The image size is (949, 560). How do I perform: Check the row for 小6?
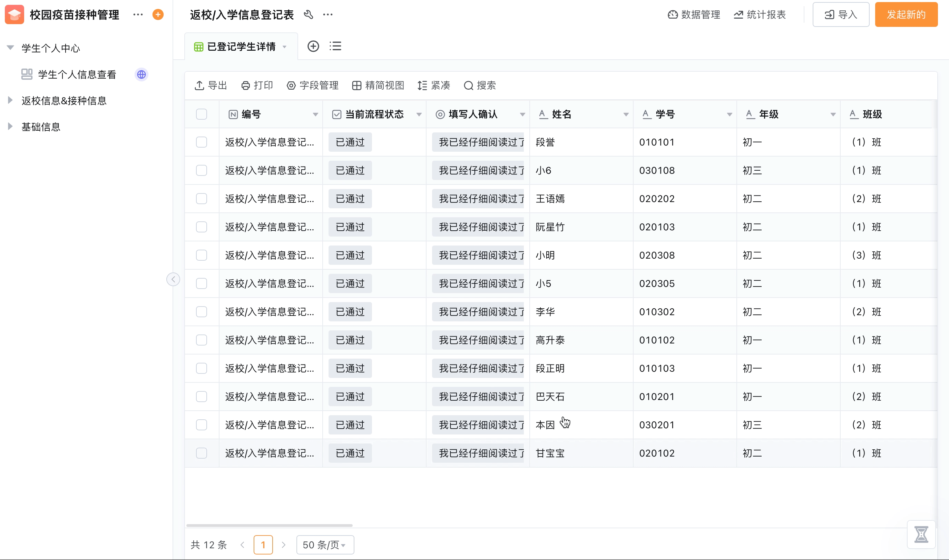pyautogui.click(x=201, y=170)
